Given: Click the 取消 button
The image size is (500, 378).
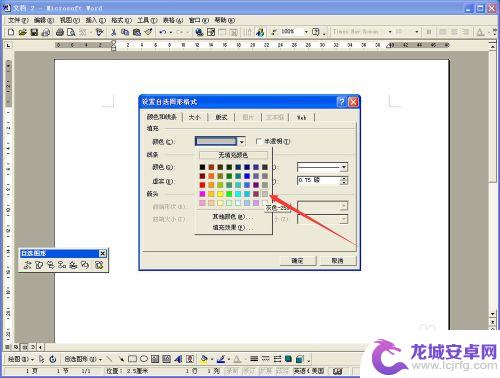Looking at the screenshot, I should [337, 261].
